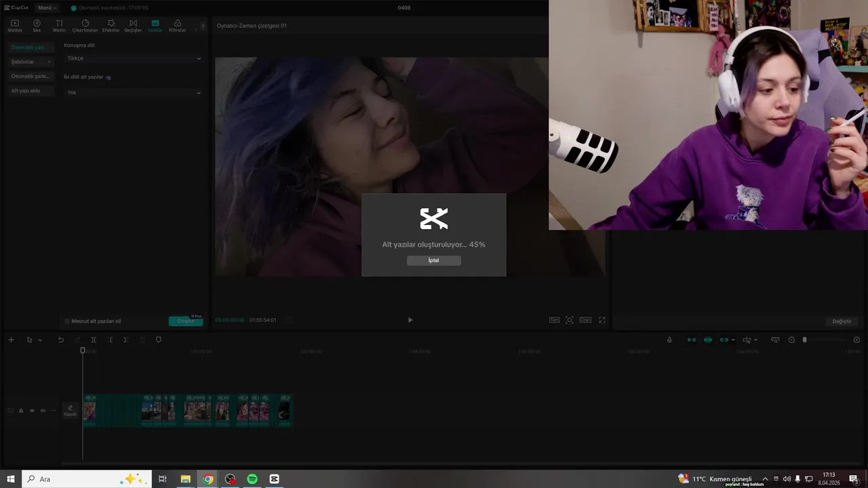Viewport: 868px width, 488px height.
Task: Click the preview axis icon
Action: click(x=747, y=340)
